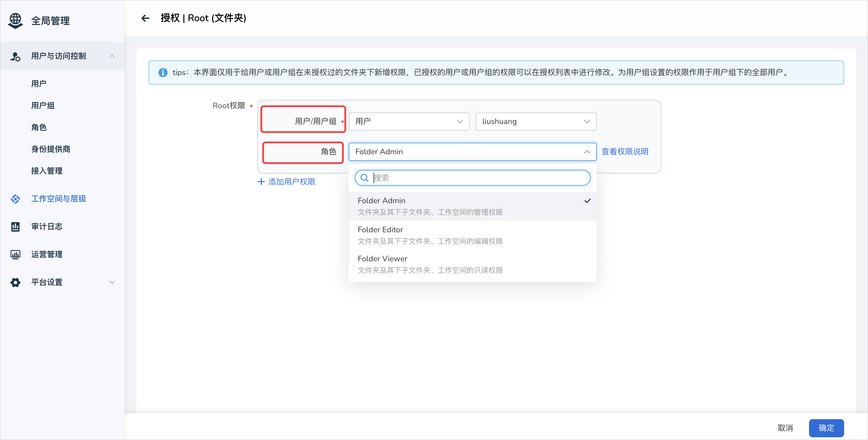This screenshot has height=440, width=868.
Task: Select the Folder Editor role option
Action: click(x=472, y=235)
